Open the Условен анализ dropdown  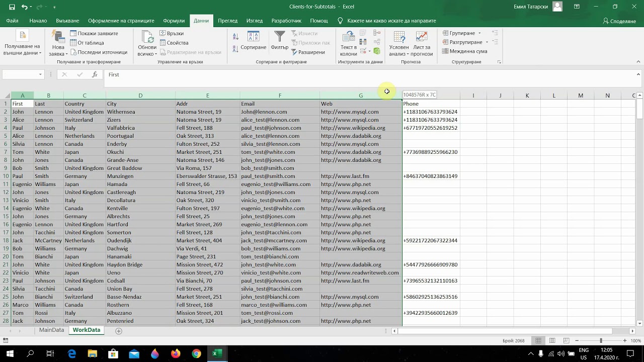pyautogui.click(x=399, y=44)
